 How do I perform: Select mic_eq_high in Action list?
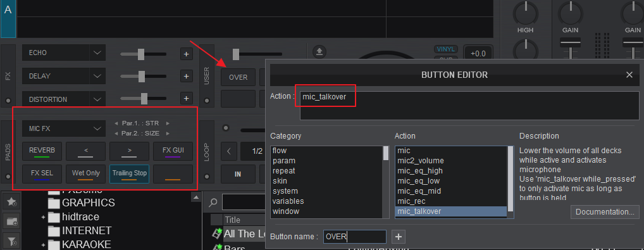click(x=420, y=171)
